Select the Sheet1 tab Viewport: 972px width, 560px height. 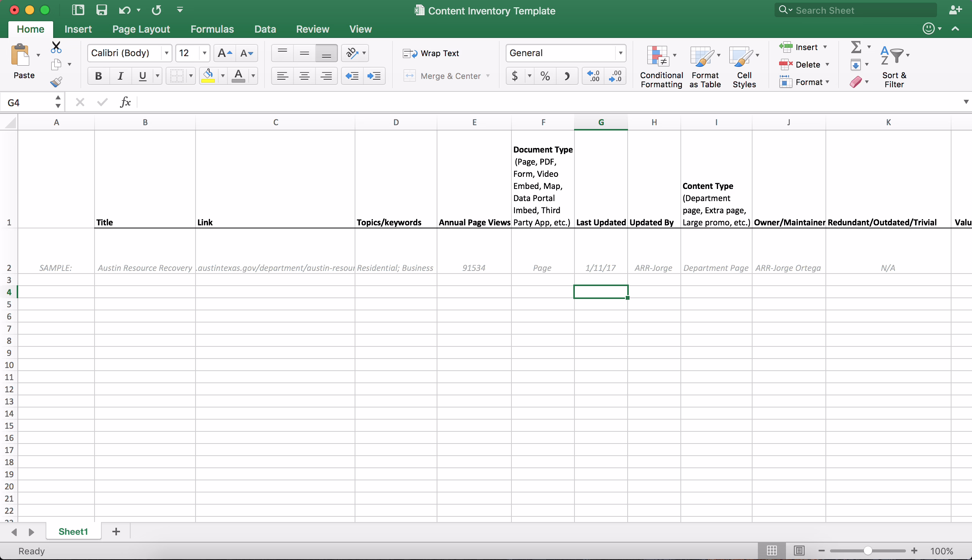coord(73,532)
